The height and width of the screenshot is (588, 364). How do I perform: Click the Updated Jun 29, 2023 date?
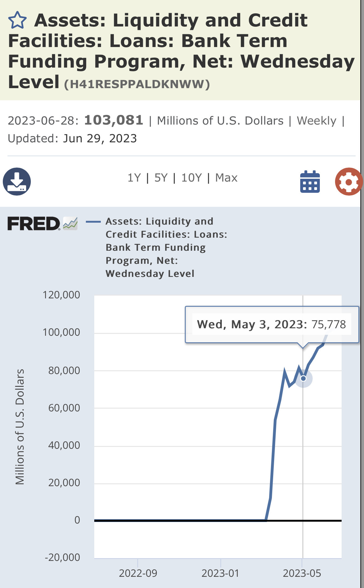[x=100, y=138]
